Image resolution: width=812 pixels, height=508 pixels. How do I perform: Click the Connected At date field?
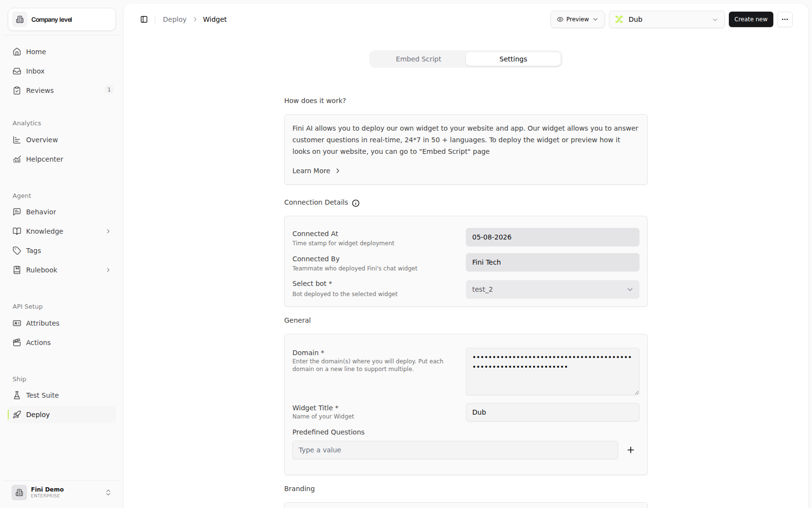click(x=552, y=237)
